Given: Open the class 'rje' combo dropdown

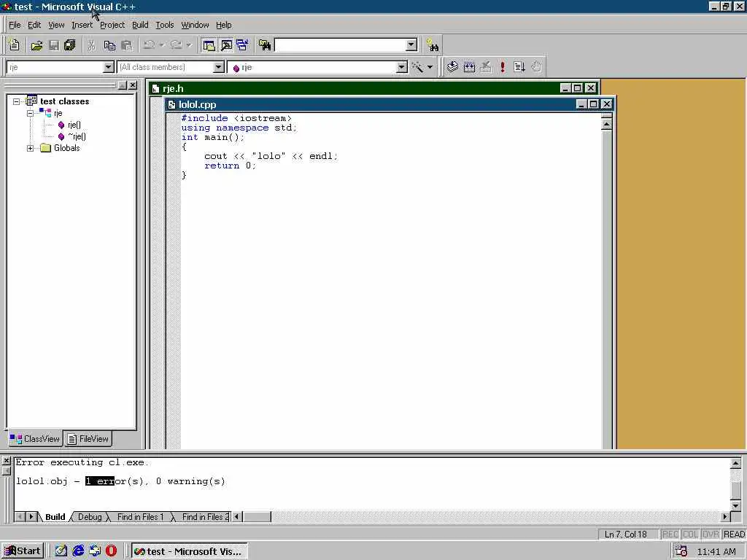Looking at the screenshot, I should (x=109, y=67).
